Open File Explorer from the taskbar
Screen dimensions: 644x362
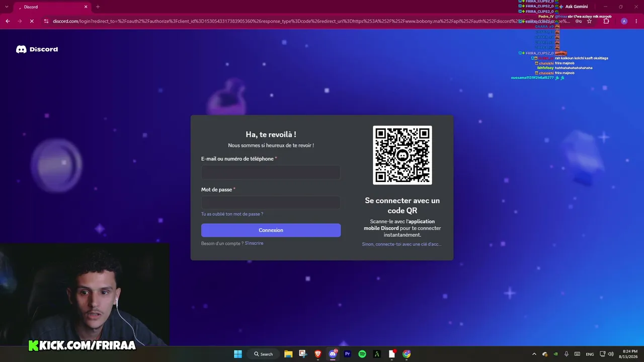(x=288, y=354)
